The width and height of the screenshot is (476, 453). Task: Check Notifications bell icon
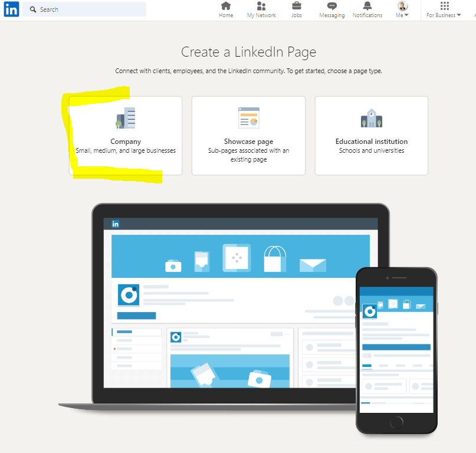pos(367,6)
